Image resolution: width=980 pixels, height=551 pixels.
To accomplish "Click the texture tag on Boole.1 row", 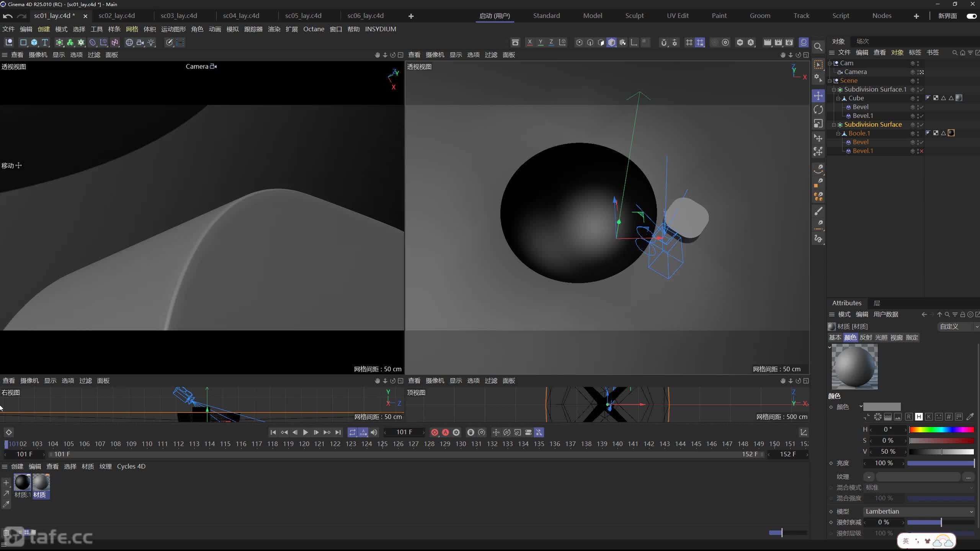I will tap(951, 133).
